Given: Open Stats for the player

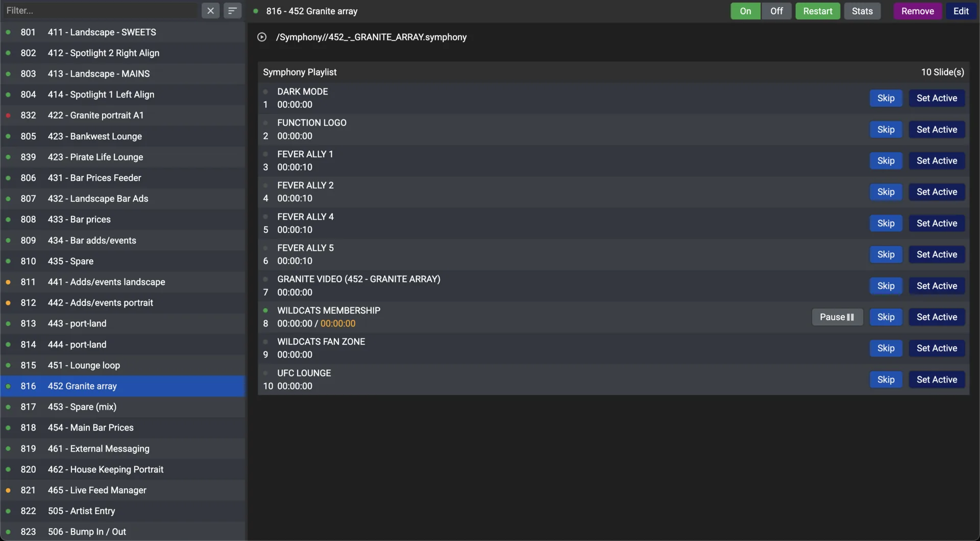Looking at the screenshot, I should pyautogui.click(x=862, y=11).
